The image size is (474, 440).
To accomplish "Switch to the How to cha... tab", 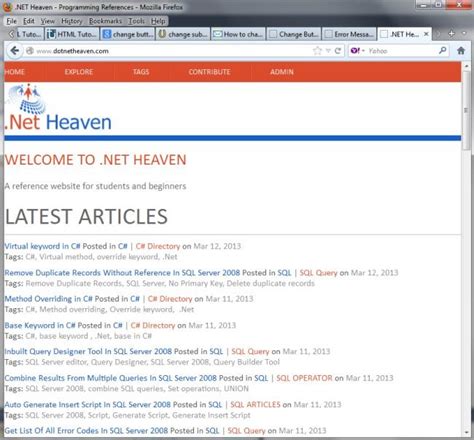I will tap(238, 34).
